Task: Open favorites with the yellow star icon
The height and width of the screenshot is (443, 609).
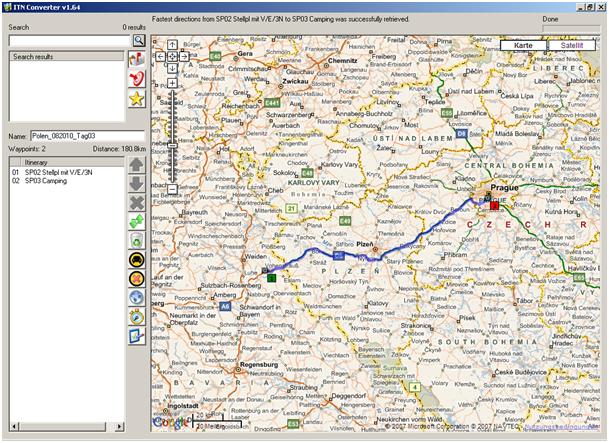Action: pyautogui.click(x=137, y=99)
